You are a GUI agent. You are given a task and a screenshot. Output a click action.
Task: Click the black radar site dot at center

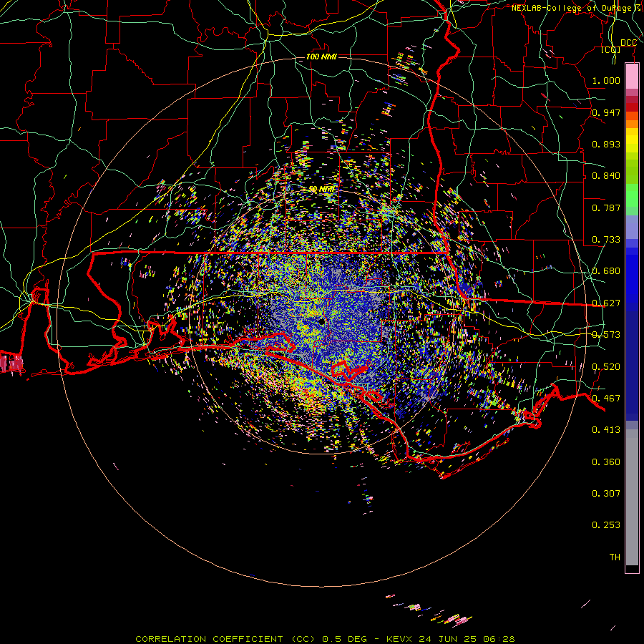click(x=321, y=321)
